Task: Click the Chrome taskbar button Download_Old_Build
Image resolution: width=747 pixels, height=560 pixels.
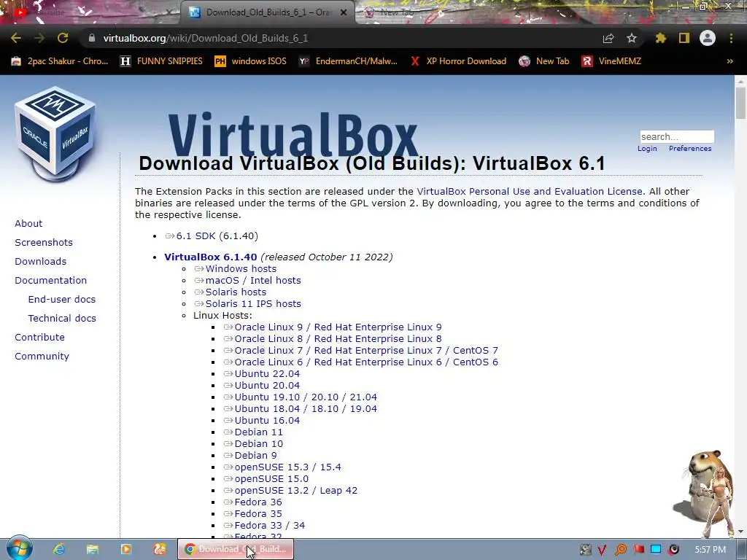Action: 236,549
